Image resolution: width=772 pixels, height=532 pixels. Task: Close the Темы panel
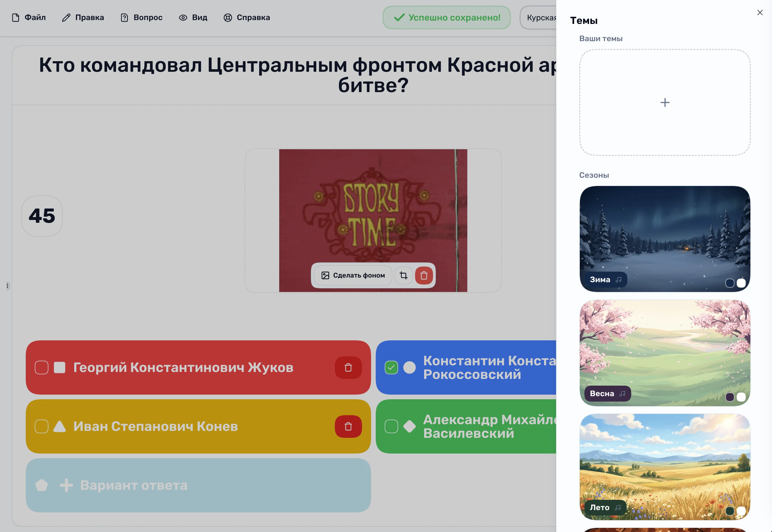pos(760,12)
